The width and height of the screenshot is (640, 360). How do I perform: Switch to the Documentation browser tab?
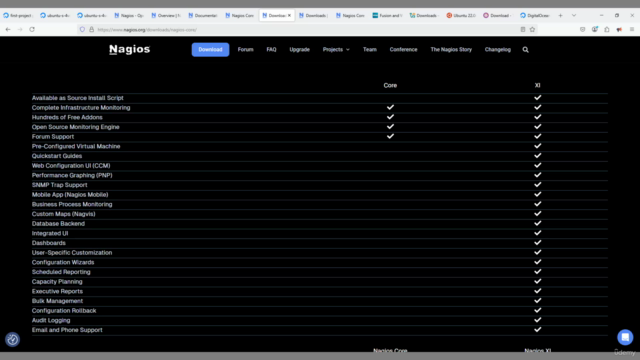(x=203, y=16)
